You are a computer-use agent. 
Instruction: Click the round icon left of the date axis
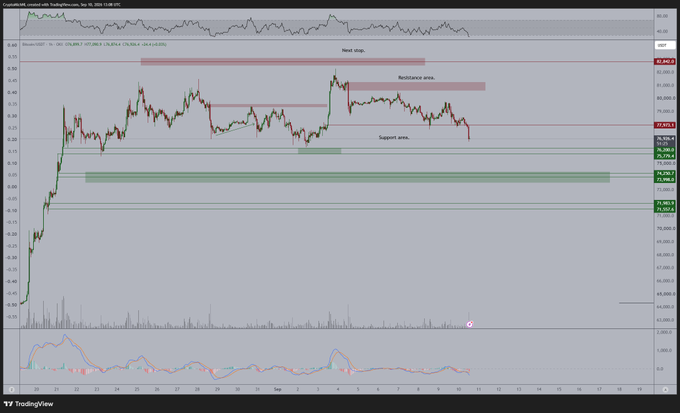coord(12,390)
